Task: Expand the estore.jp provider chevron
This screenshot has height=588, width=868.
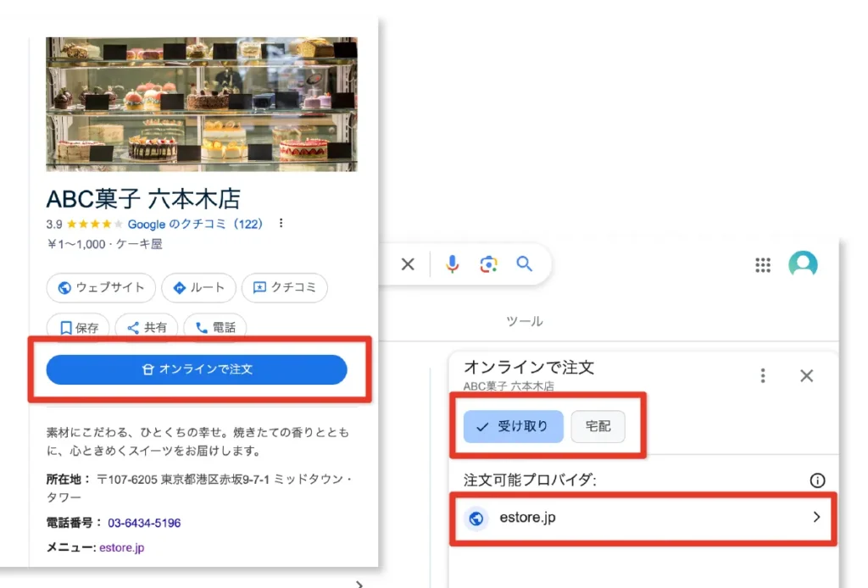Action: click(816, 517)
